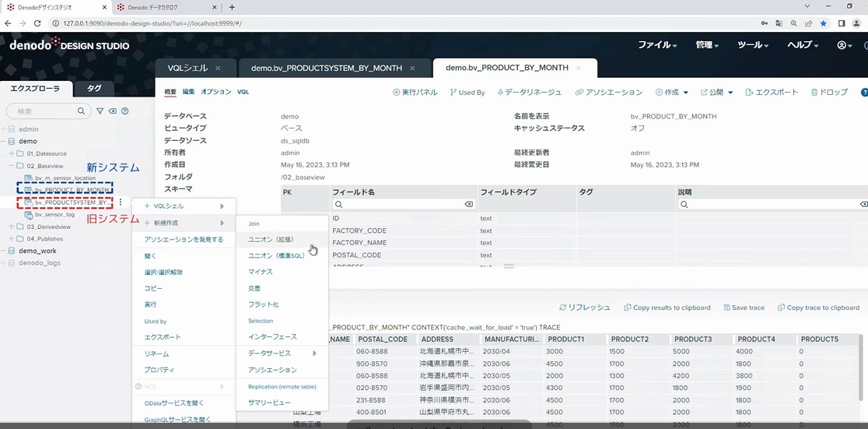Click the Used By toolbar button
868x429 pixels.
[x=467, y=93]
